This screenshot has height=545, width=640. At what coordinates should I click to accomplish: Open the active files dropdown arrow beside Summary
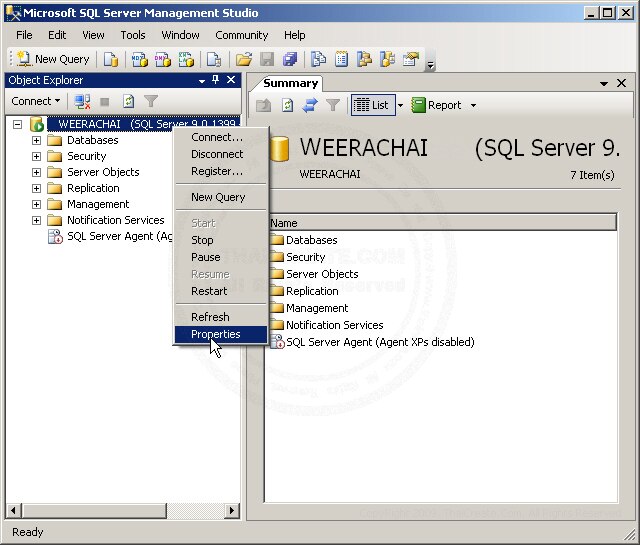(604, 84)
